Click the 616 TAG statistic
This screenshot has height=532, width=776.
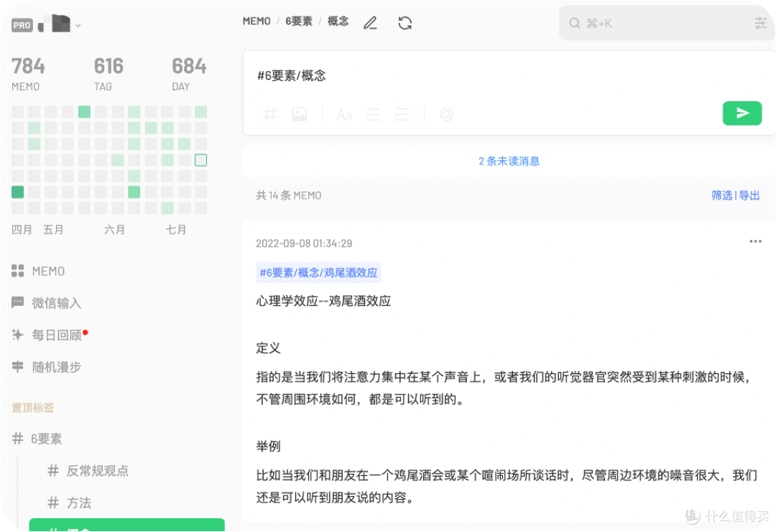pos(108,74)
